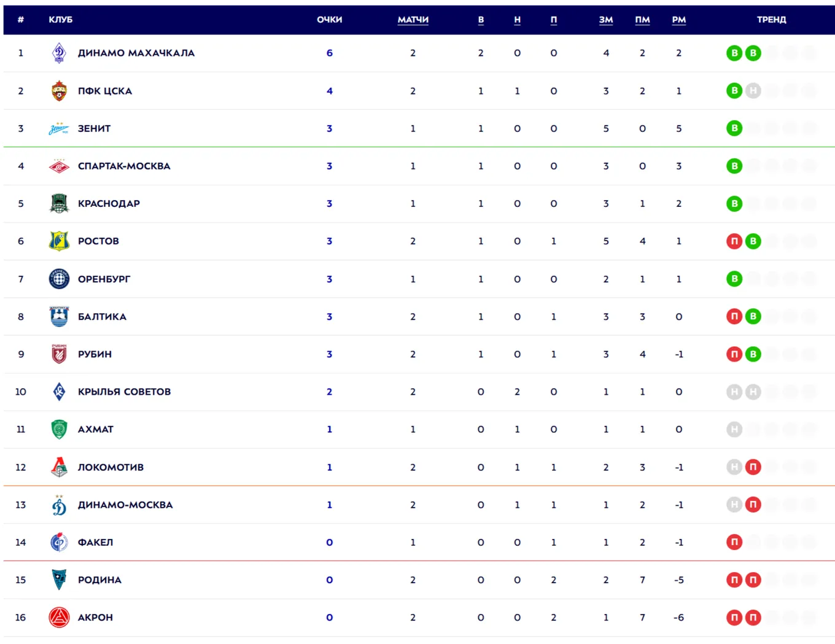Screen dimensions: 835x644
Task: Click the Динамо Махачкала club logo
Action: [x=59, y=53]
